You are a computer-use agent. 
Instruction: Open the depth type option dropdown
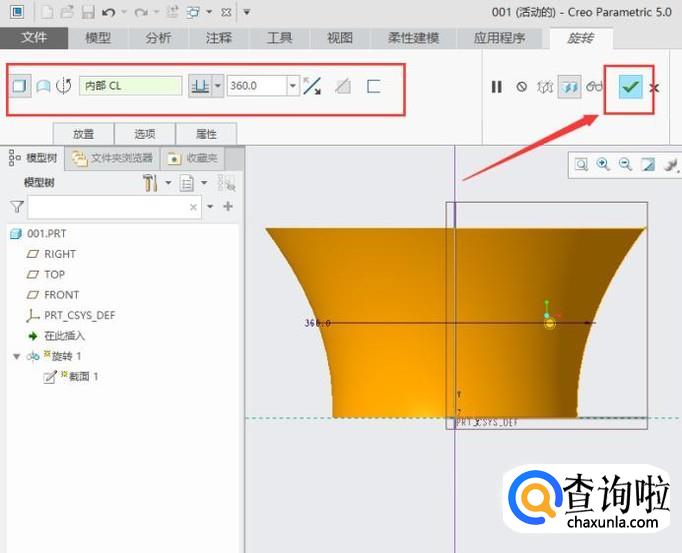coord(219,86)
